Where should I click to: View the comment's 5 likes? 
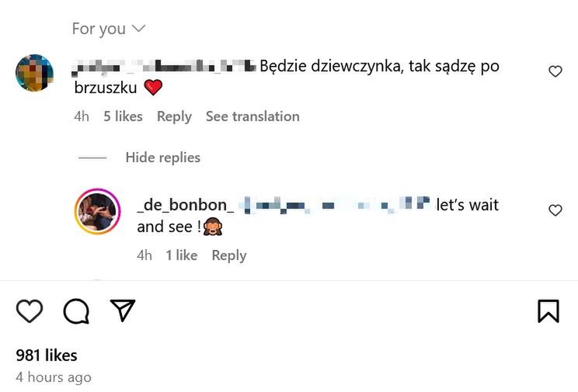tap(123, 116)
